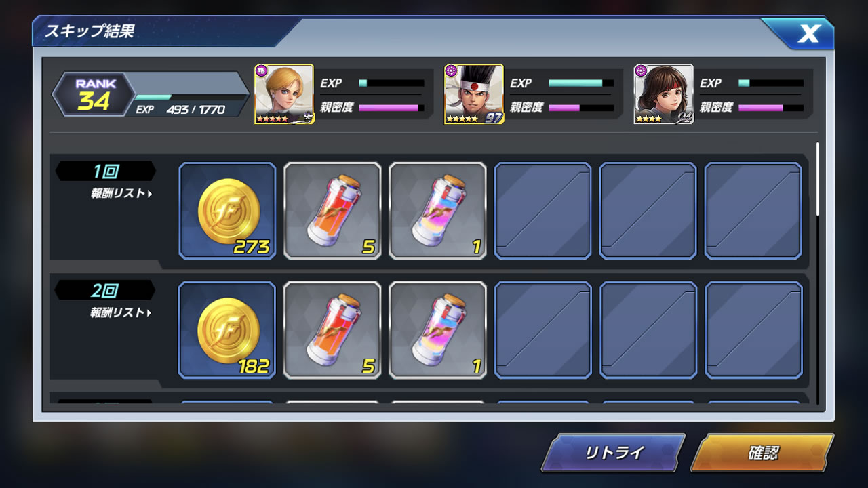The width and height of the screenshot is (868, 488).
Task: Expand the 2回 報酬リスト reward list
Action: tap(121, 313)
